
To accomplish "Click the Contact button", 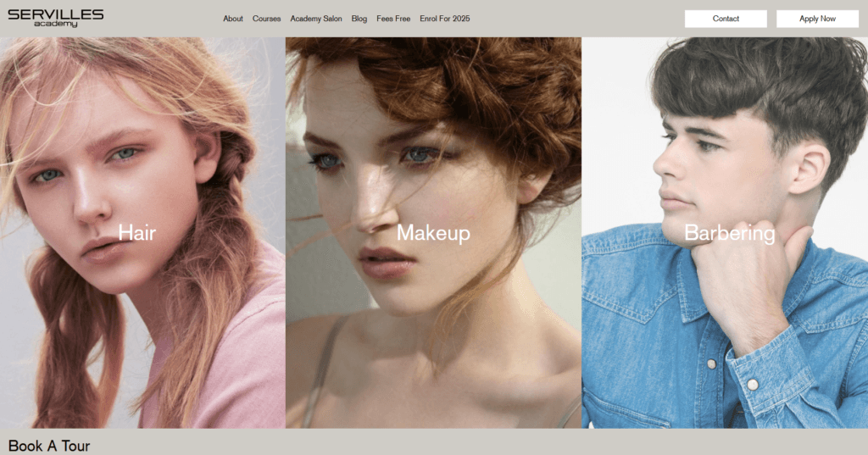I will (726, 19).
